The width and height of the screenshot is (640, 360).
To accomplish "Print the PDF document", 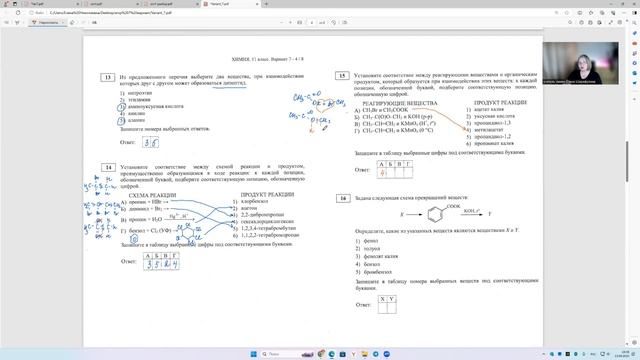I will [581, 22].
